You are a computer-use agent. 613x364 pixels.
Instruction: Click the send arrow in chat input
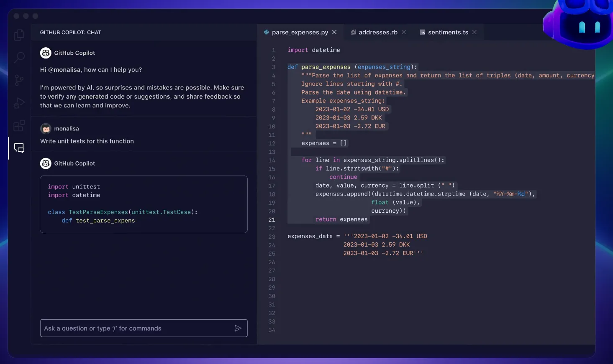coord(238,328)
